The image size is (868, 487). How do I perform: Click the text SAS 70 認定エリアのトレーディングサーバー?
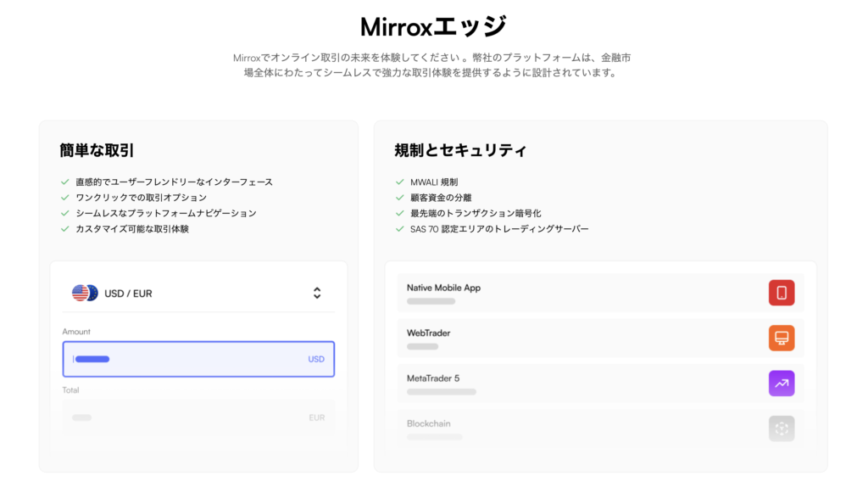tap(499, 229)
